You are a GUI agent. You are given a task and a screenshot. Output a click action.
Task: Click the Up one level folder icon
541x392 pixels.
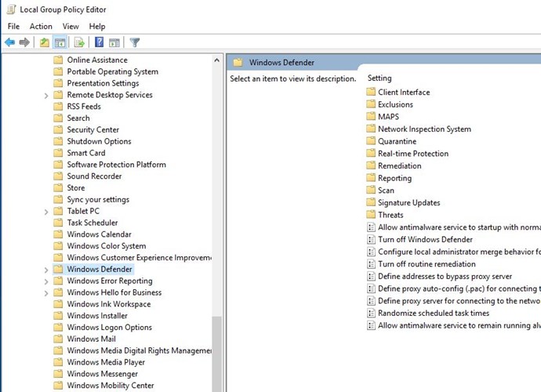click(x=45, y=42)
